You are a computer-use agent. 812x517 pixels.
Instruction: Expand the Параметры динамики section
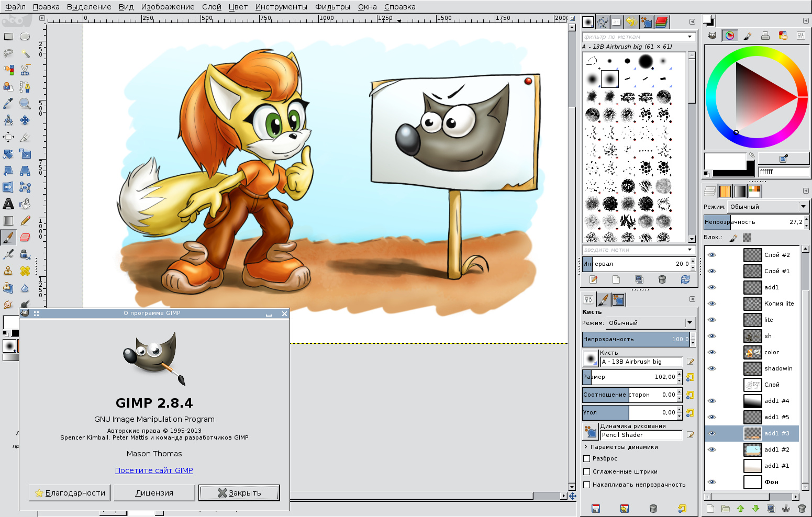[586, 447]
